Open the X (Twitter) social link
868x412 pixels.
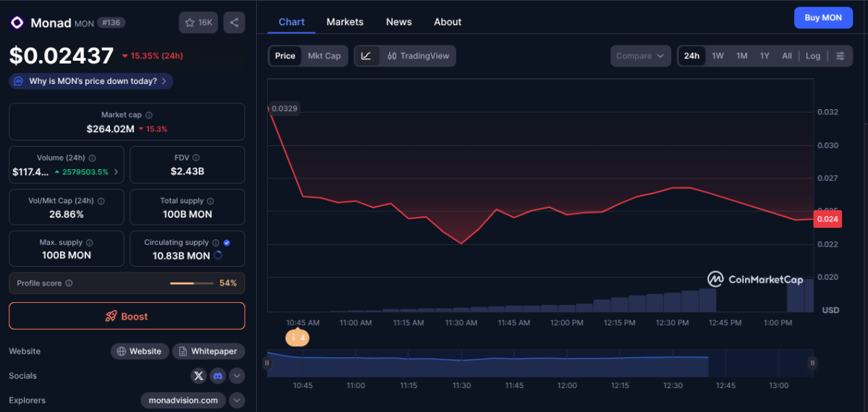[199, 376]
